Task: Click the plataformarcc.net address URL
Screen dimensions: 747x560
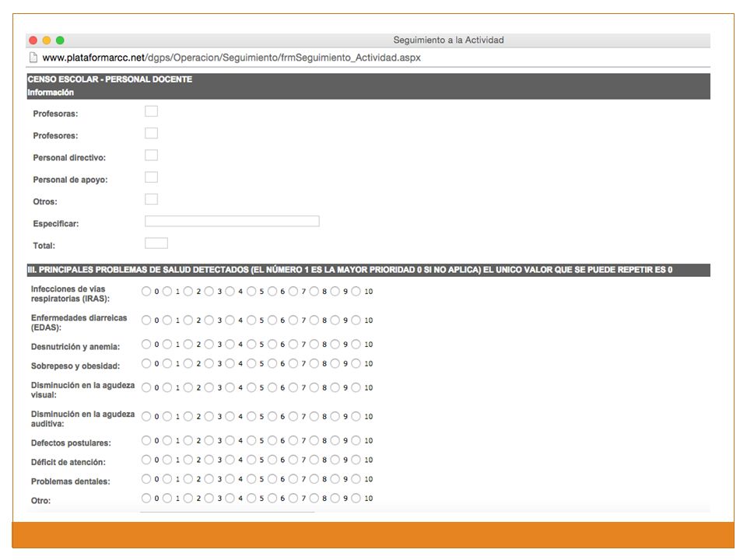Action: [232, 58]
